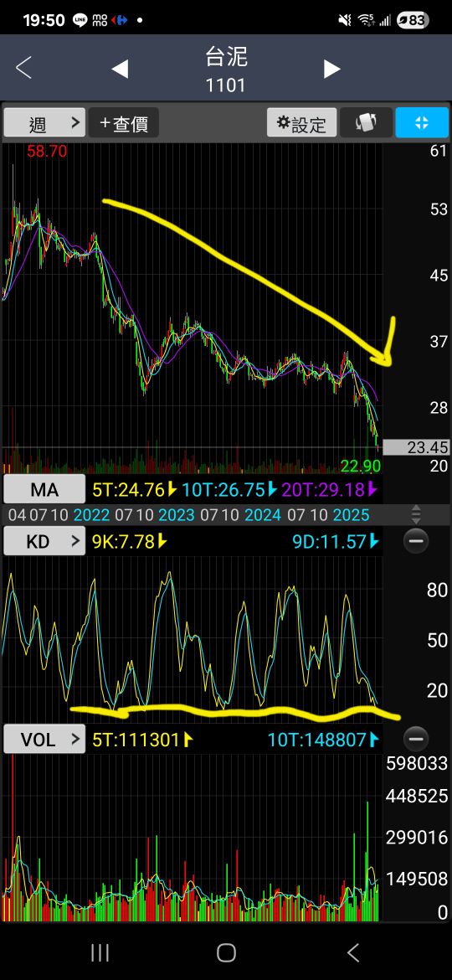Tap the MA indicator button

[44, 489]
